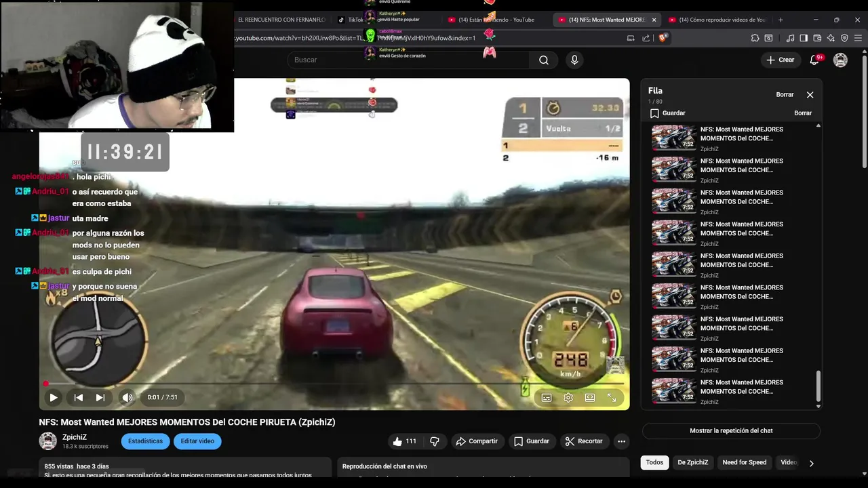Image resolution: width=868 pixels, height=488 pixels.
Task: Open notifications bell with 9+ badge
Action: point(814,60)
